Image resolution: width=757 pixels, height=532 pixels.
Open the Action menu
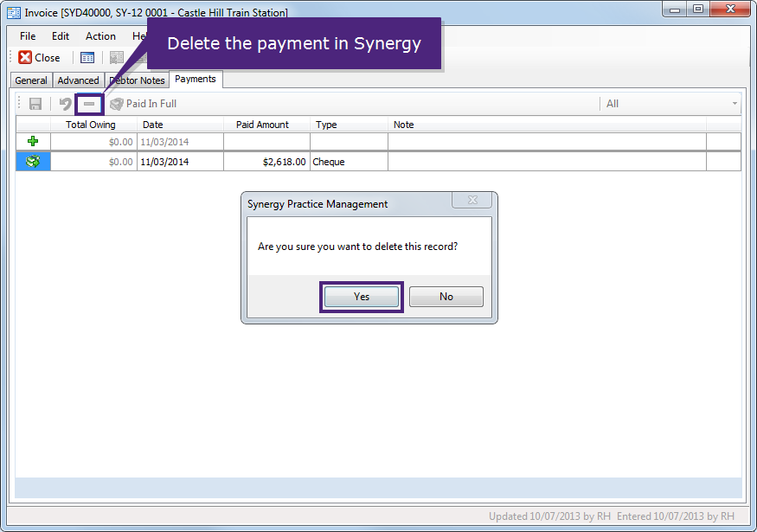click(x=100, y=36)
